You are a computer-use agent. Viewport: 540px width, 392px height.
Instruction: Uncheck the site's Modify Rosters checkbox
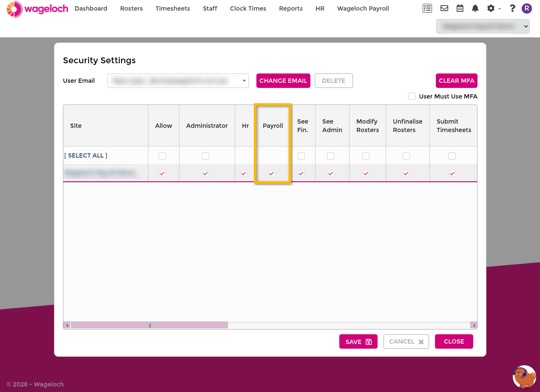click(x=366, y=173)
